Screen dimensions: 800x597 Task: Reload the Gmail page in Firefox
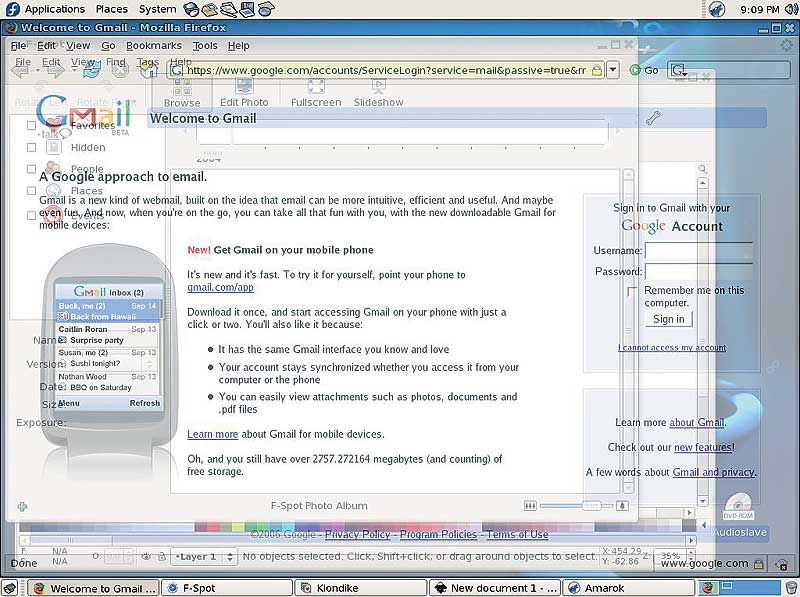(91, 70)
